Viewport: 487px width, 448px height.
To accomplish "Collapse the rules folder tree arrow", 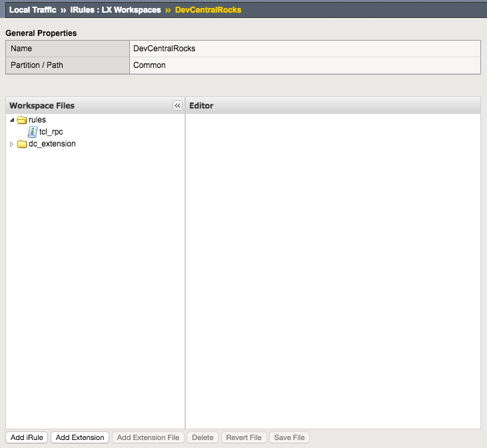I will [12, 120].
